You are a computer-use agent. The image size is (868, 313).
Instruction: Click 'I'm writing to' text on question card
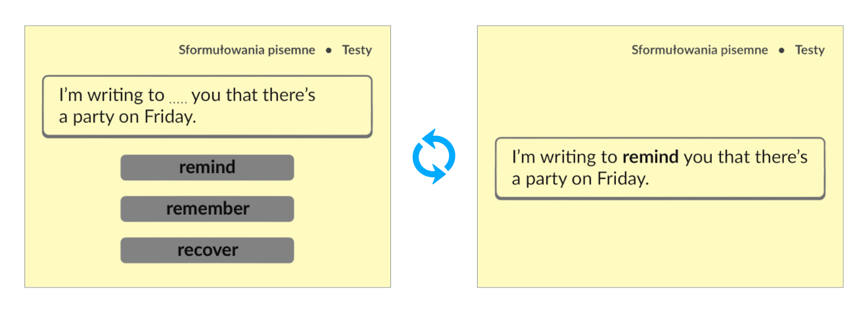[112, 95]
